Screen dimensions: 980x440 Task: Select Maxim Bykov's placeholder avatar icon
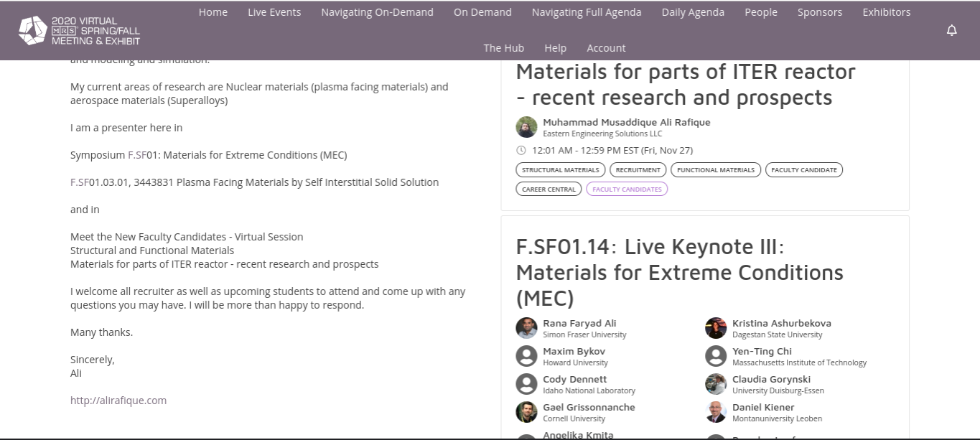tap(526, 356)
